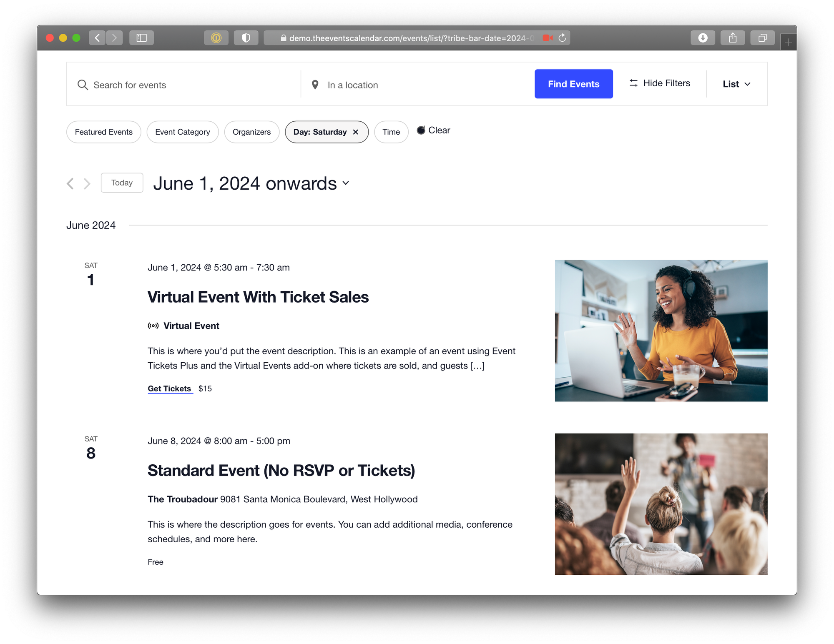Open the Time filter
834x644 pixels.
click(x=391, y=132)
